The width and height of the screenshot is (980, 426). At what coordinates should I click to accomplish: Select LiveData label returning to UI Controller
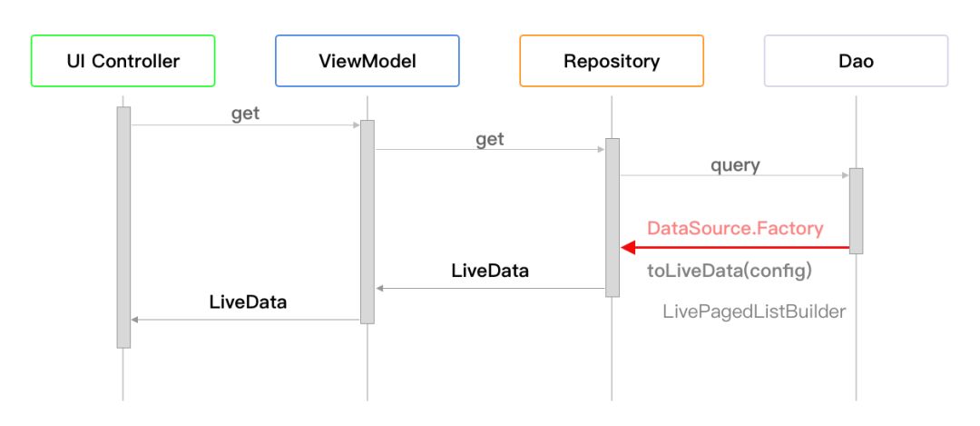click(248, 302)
